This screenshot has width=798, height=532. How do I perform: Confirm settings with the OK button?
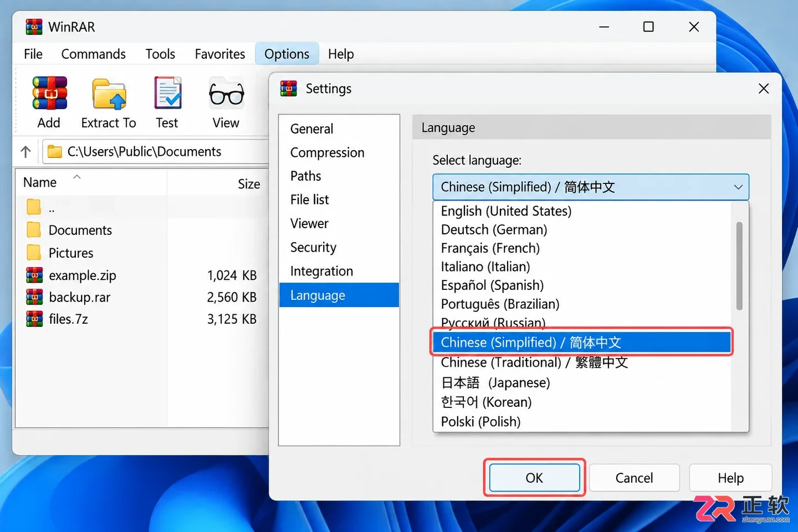534,478
